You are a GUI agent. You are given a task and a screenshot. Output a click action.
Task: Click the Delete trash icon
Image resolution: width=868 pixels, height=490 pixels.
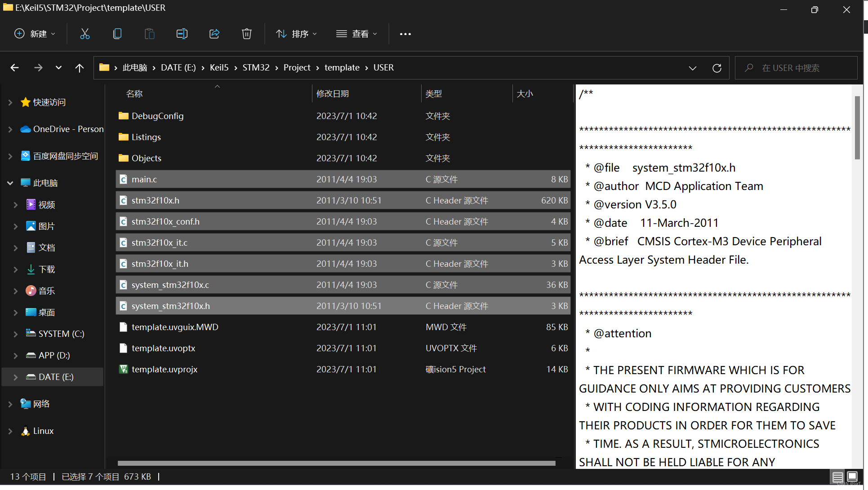click(247, 34)
